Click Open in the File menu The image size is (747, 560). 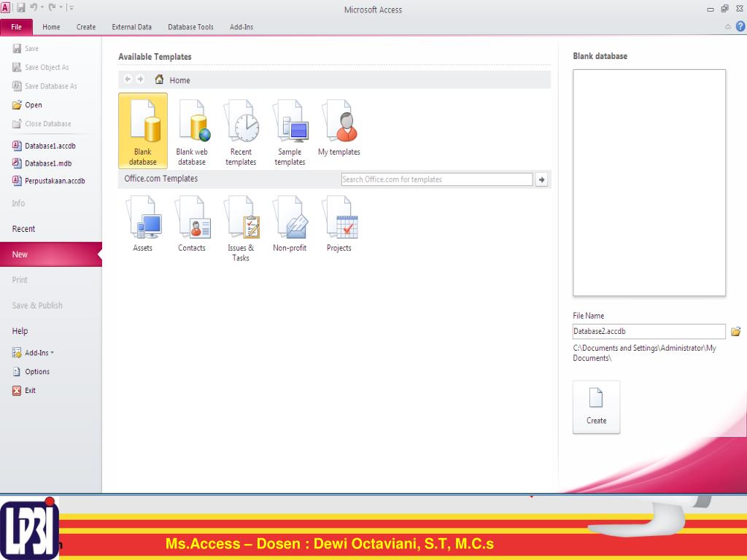click(x=27, y=105)
